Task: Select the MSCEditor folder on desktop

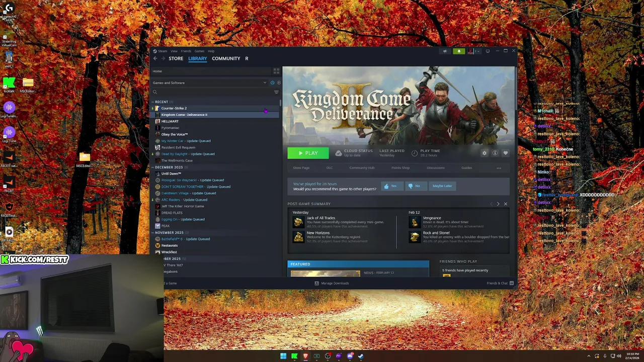Action: (x=85, y=159)
